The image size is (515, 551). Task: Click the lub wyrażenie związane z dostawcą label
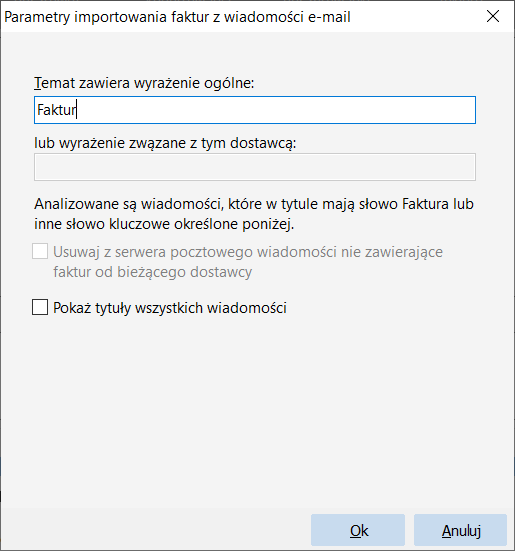[x=165, y=143]
